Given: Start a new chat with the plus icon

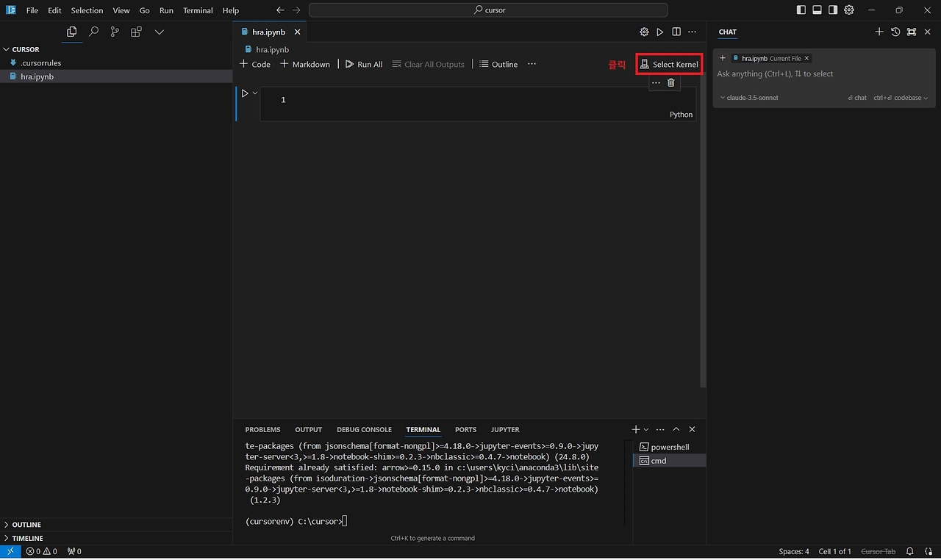Looking at the screenshot, I should pyautogui.click(x=879, y=32).
